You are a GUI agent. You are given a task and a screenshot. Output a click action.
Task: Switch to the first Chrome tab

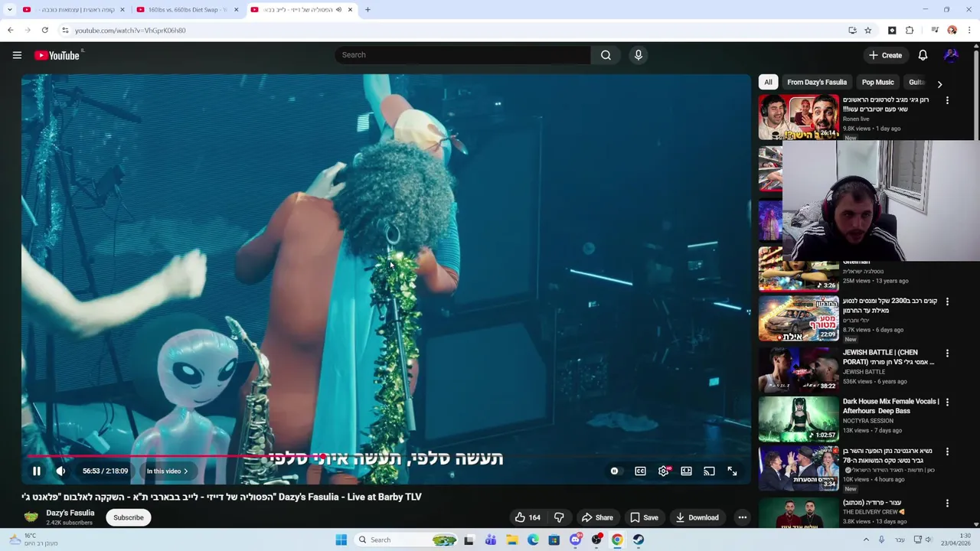[73, 10]
